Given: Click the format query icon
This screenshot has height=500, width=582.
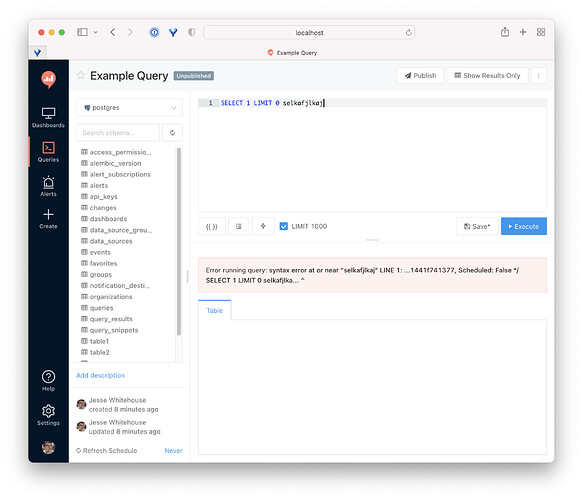Looking at the screenshot, I should tap(238, 226).
